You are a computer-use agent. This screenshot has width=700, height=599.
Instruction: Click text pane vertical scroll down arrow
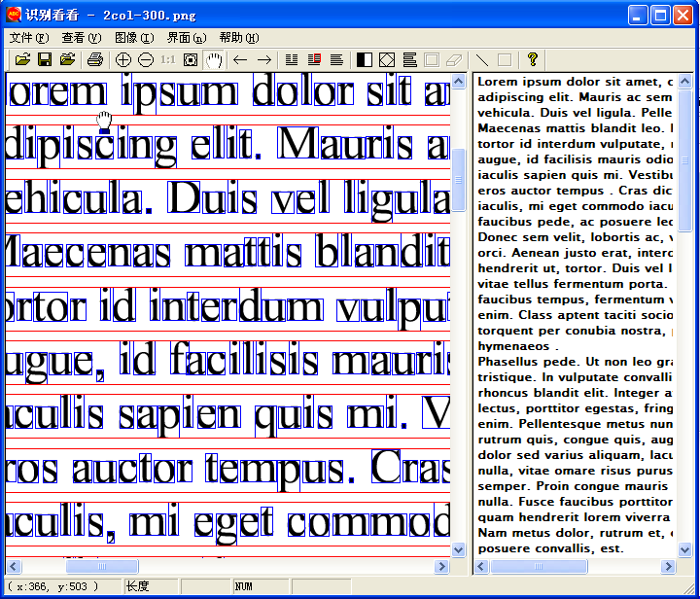point(685,549)
